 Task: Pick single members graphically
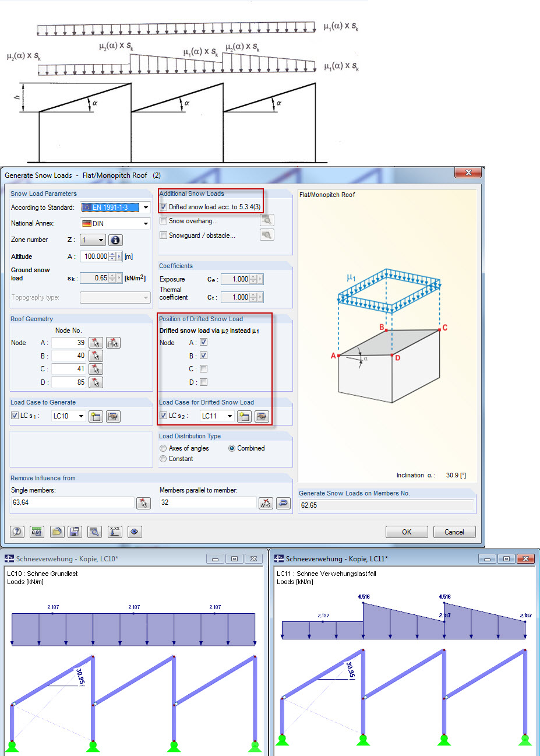(143, 503)
